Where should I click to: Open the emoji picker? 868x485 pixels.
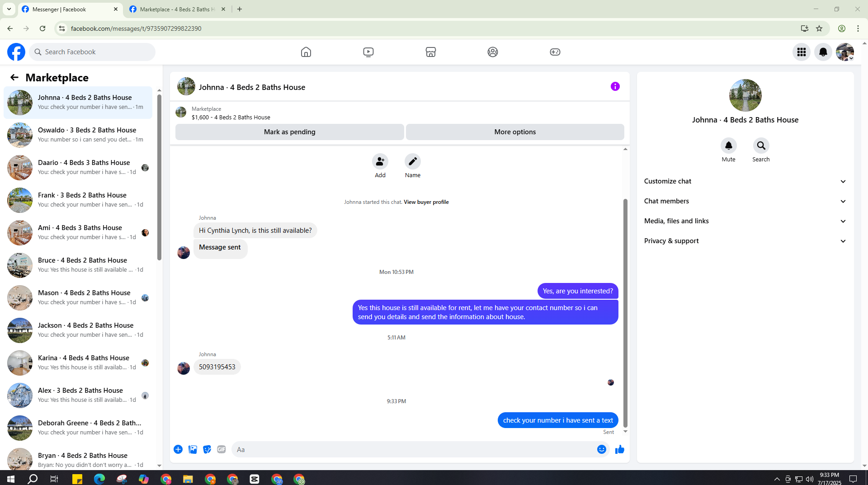pyautogui.click(x=602, y=449)
